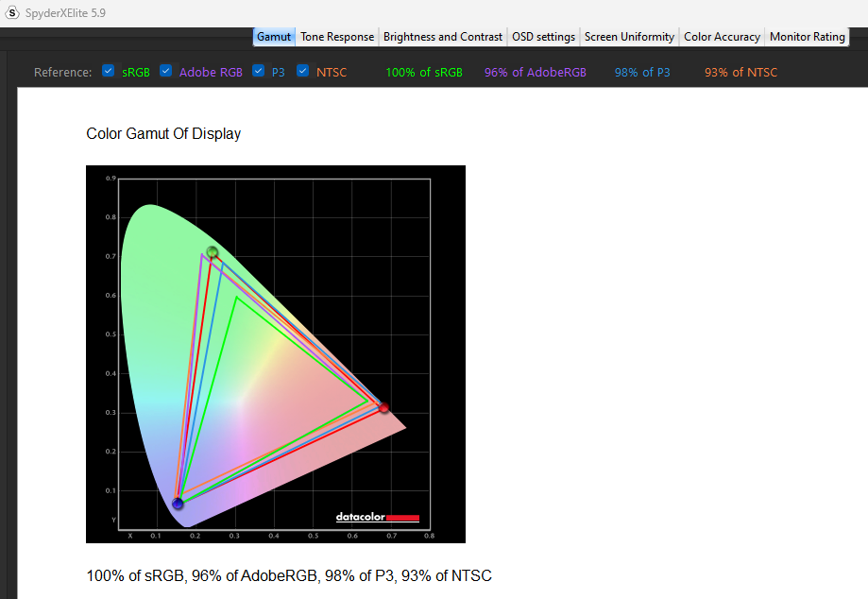Toggle the NTSC reference checkbox
This screenshot has height=599, width=868.
click(303, 72)
